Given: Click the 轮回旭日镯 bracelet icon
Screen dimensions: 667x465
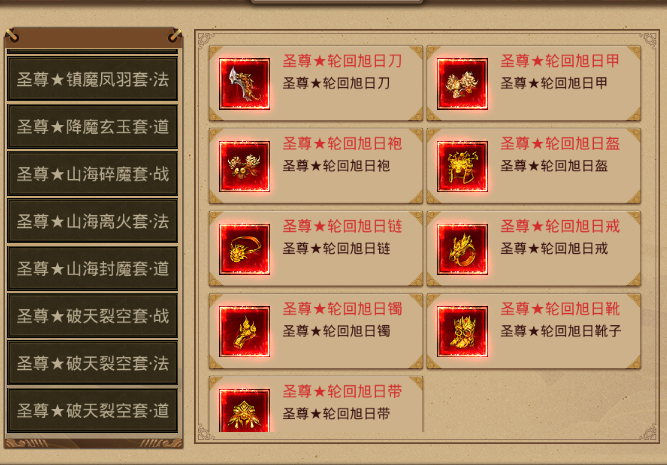Looking at the screenshot, I should [x=244, y=331].
